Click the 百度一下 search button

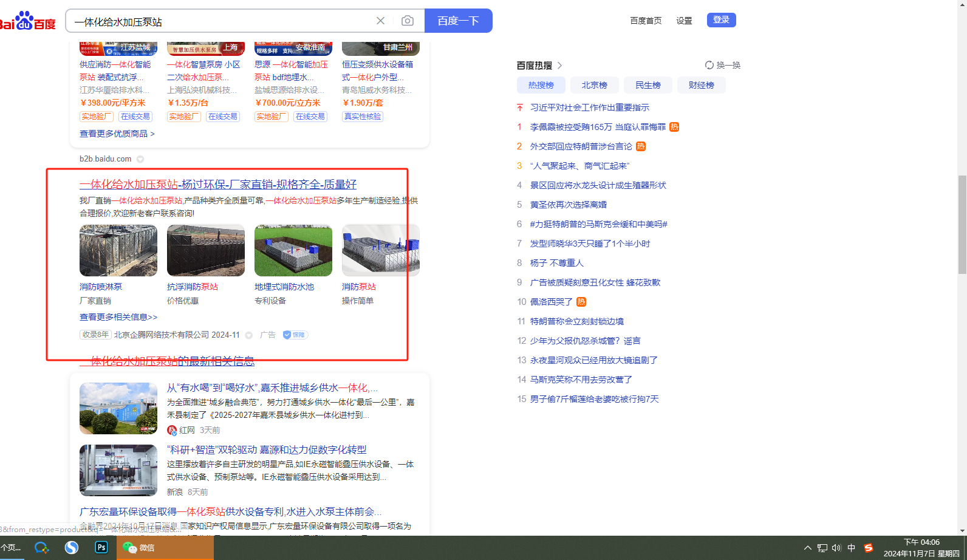(459, 21)
